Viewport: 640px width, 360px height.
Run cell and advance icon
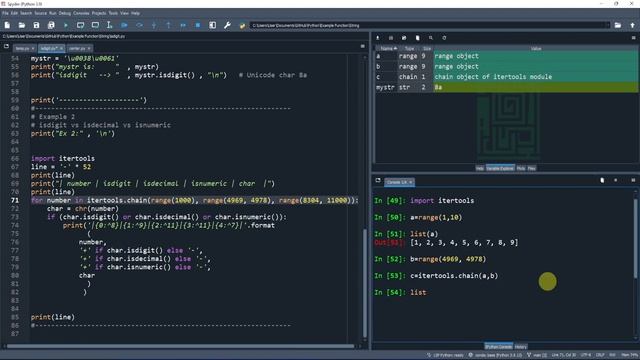pyautogui.click(x=95, y=25)
